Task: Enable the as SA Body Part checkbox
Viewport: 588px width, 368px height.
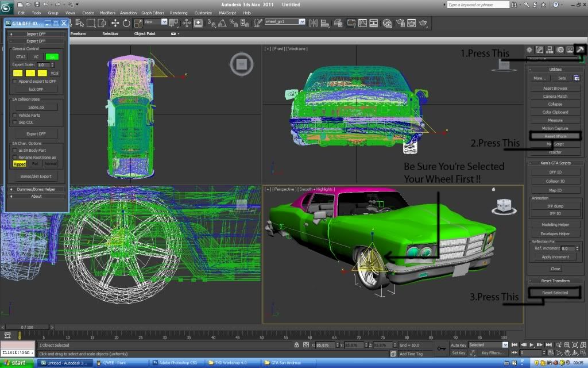Action: (x=15, y=150)
